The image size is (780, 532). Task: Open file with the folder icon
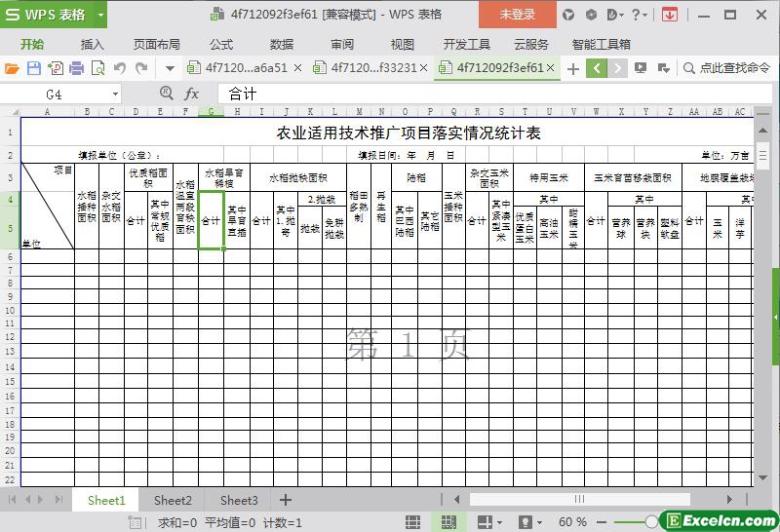click(12, 67)
